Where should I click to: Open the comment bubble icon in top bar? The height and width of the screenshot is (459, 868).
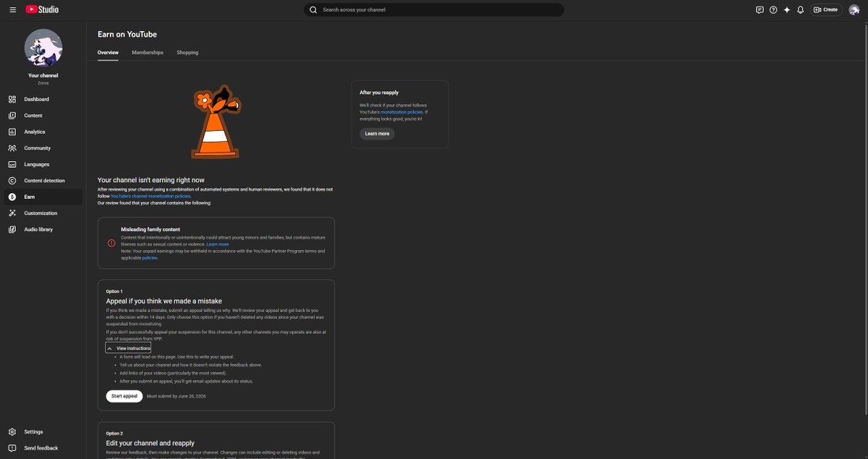tap(759, 9)
